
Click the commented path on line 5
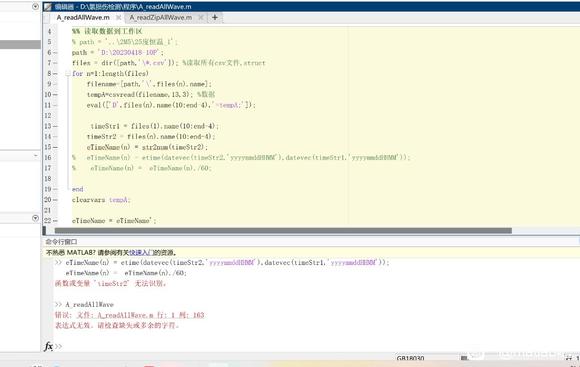[125, 42]
